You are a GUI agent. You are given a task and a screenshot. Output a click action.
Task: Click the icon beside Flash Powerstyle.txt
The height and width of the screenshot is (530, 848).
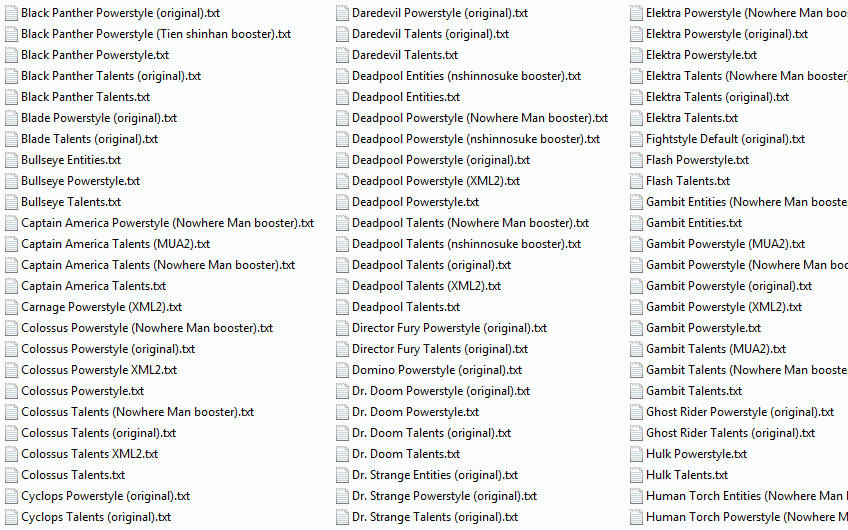[x=637, y=160]
